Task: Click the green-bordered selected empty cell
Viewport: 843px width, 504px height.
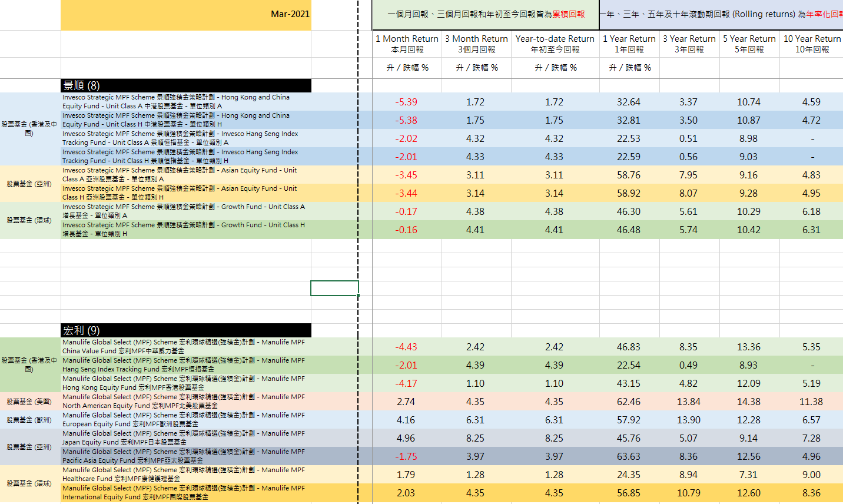Action: 334,288
